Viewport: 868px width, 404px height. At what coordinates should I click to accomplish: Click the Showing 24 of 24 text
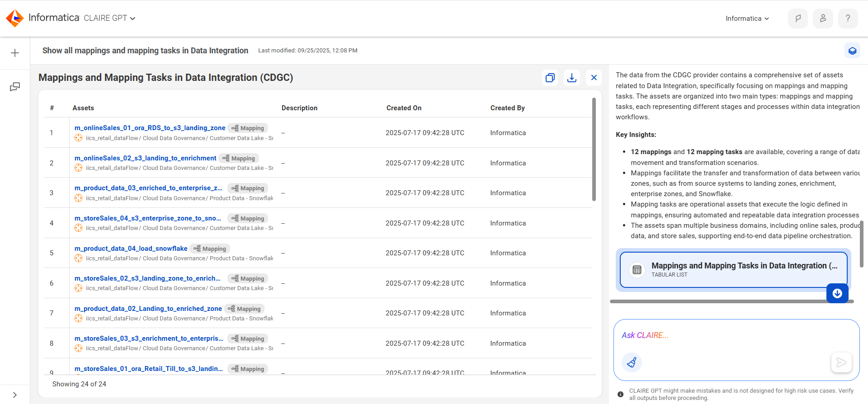coord(79,384)
